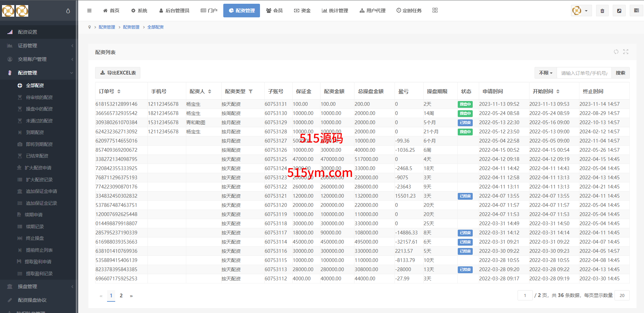The image size is (644, 313).
Task: Filter by 配资类型 funnel icon
Action: coord(251,92)
